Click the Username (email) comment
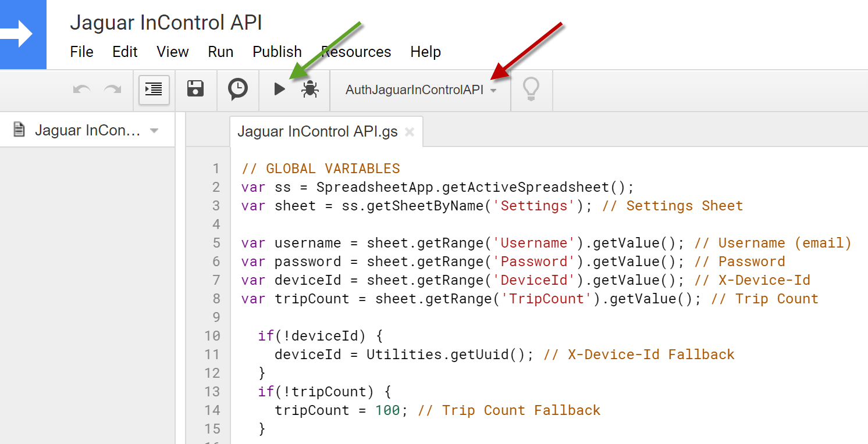The width and height of the screenshot is (868, 444). pos(773,243)
